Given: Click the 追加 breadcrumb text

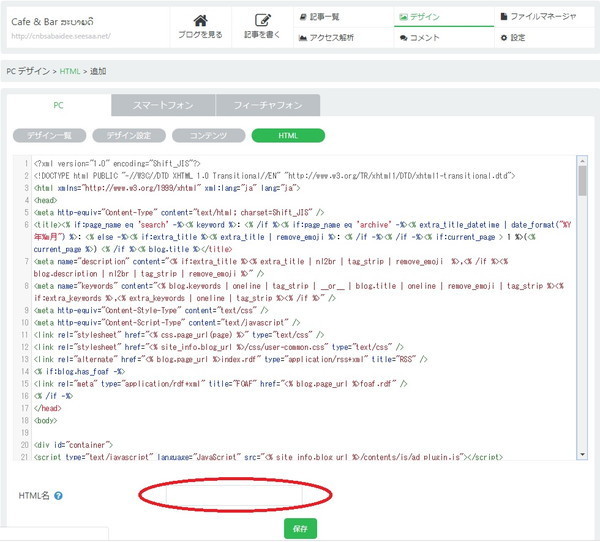Looking at the screenshot, I should pyautogui.click(x=98, y=71).
